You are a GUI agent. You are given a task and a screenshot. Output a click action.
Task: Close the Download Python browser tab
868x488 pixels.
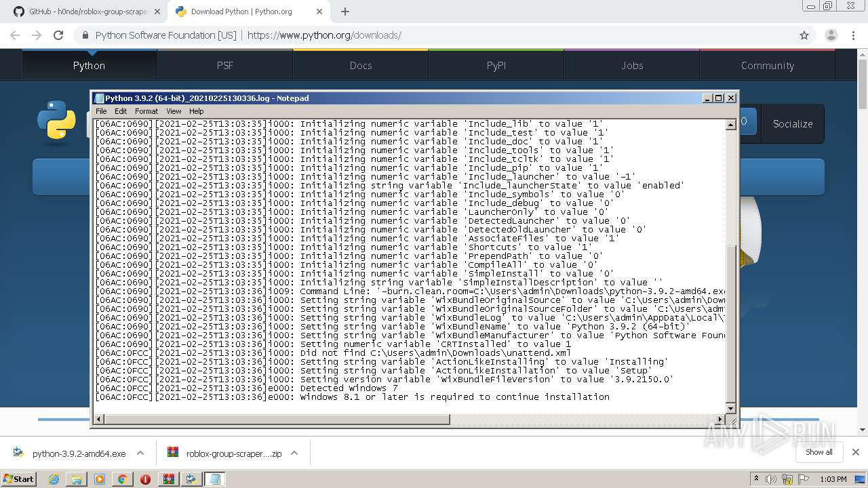[x=319, y=12]
